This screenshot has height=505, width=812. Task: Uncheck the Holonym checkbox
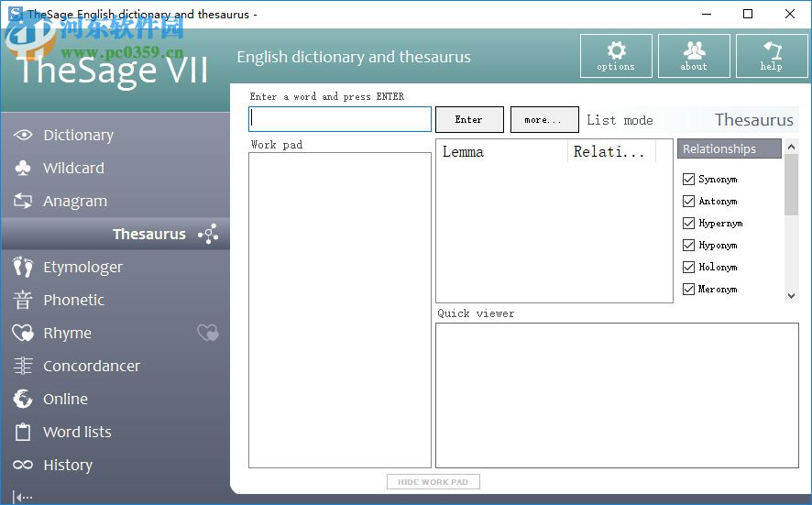(x=689, y=268)
